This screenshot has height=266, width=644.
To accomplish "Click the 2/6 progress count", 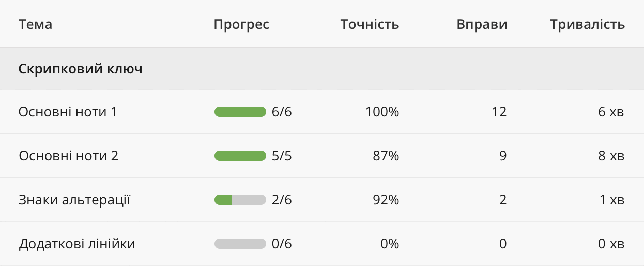I will click(x=282, y=200).
